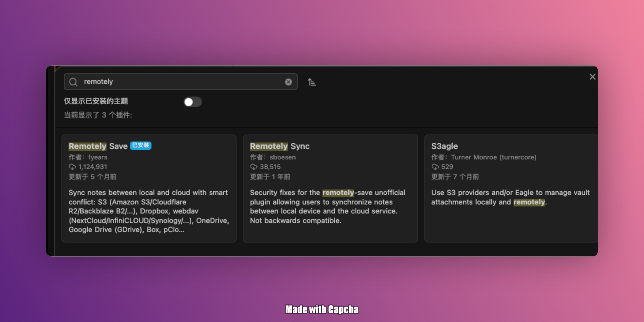Click author fyears on Remotely Save
644x322 pixels.
click(98, 157)
